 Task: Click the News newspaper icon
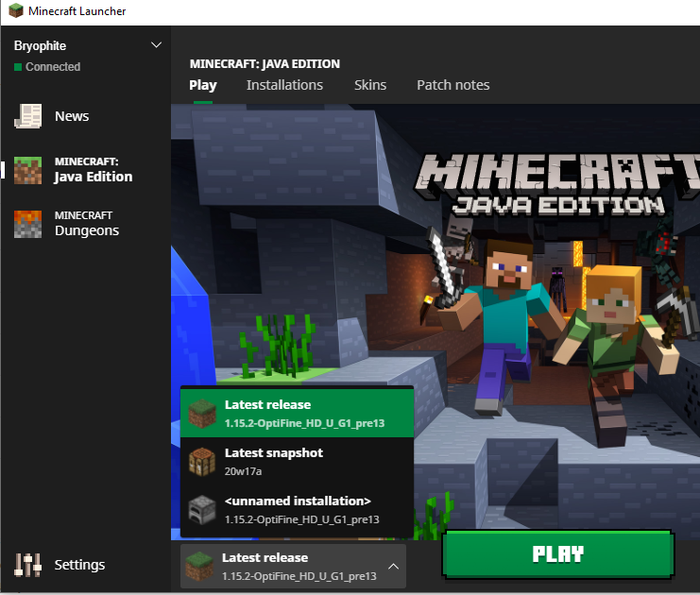28,116
